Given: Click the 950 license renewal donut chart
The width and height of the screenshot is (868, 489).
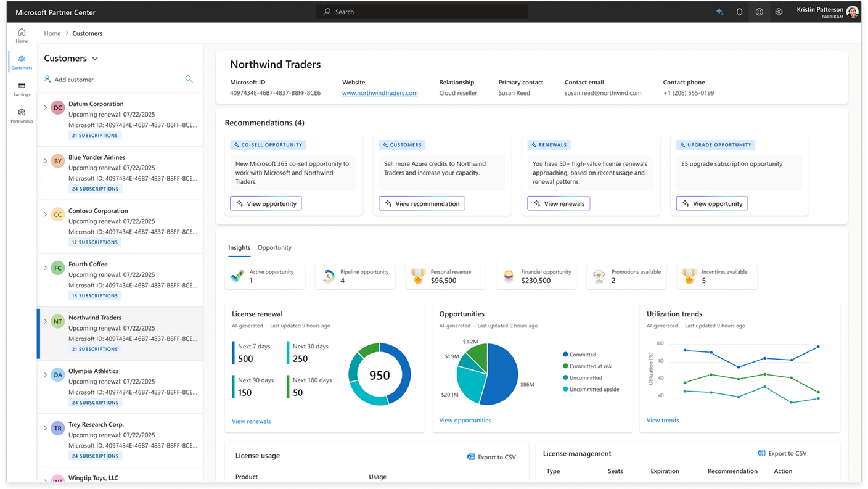Looking at the screenshot, I should 380,374.
